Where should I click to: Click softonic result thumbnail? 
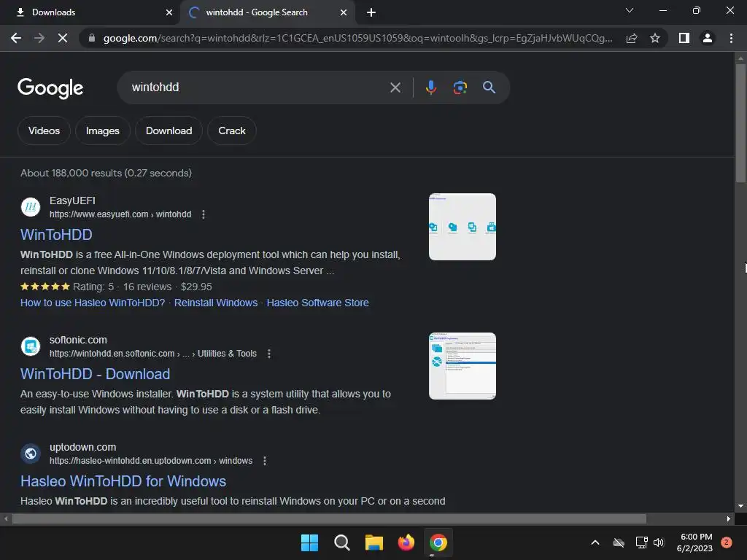(x=462, y=366)
